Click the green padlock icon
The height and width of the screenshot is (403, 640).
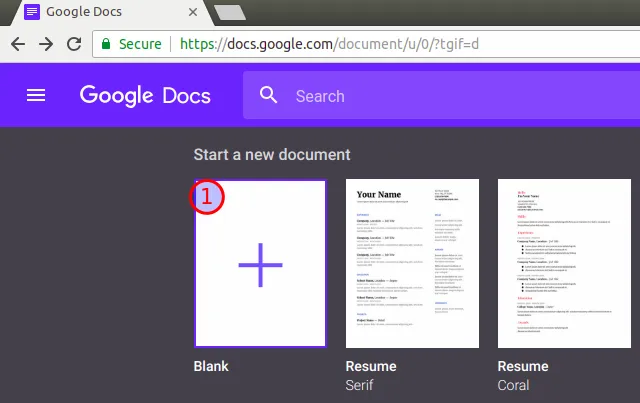tap(106, 44)
